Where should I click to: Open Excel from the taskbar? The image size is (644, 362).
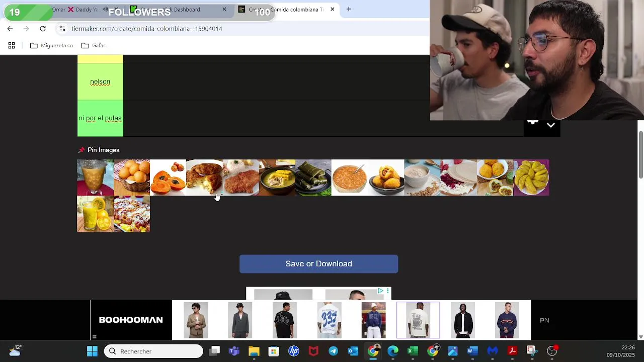pos(413,351)
